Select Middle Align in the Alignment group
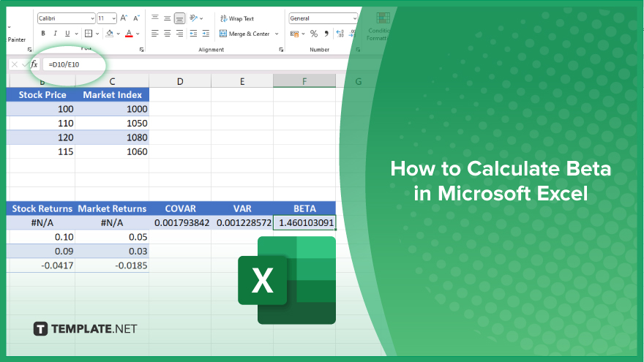 coord(167,18)
